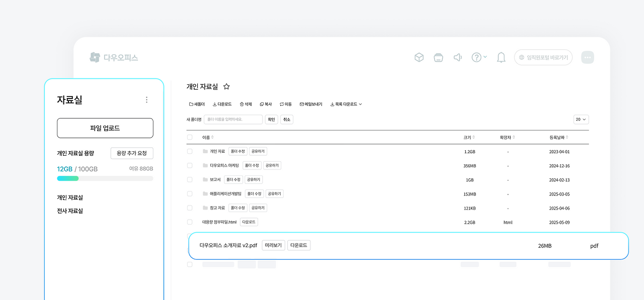
Task: Check the 다우오피스 마케팅 row checkbox
Action: coord(190,165)
